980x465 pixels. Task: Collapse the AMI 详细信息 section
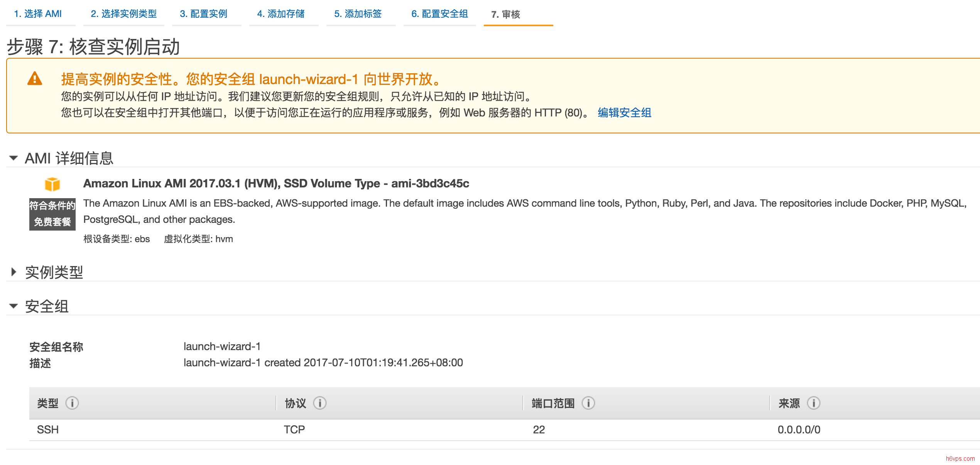point(14,158)
